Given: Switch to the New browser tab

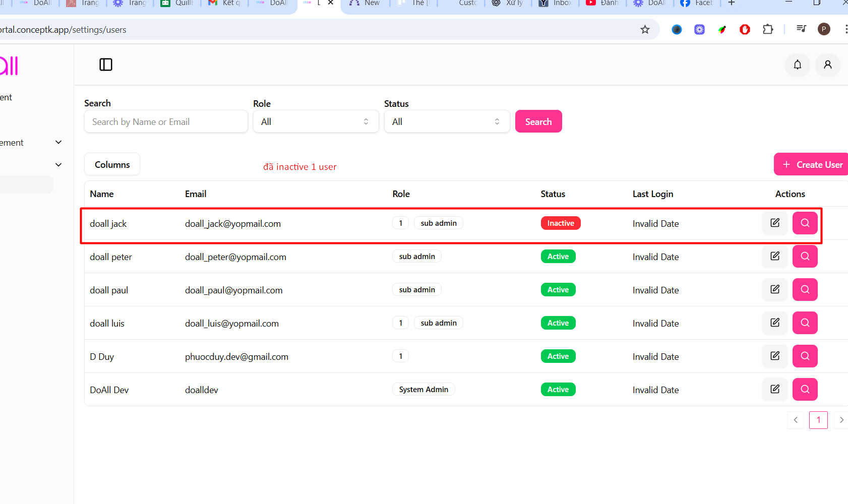Looking at the screenshot, I should click(x=366, y=3).
